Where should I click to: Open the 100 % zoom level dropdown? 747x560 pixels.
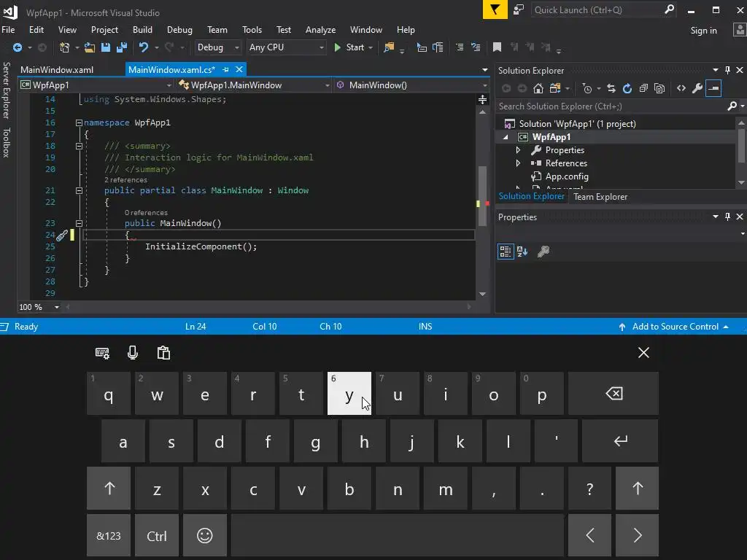point(39,307)
